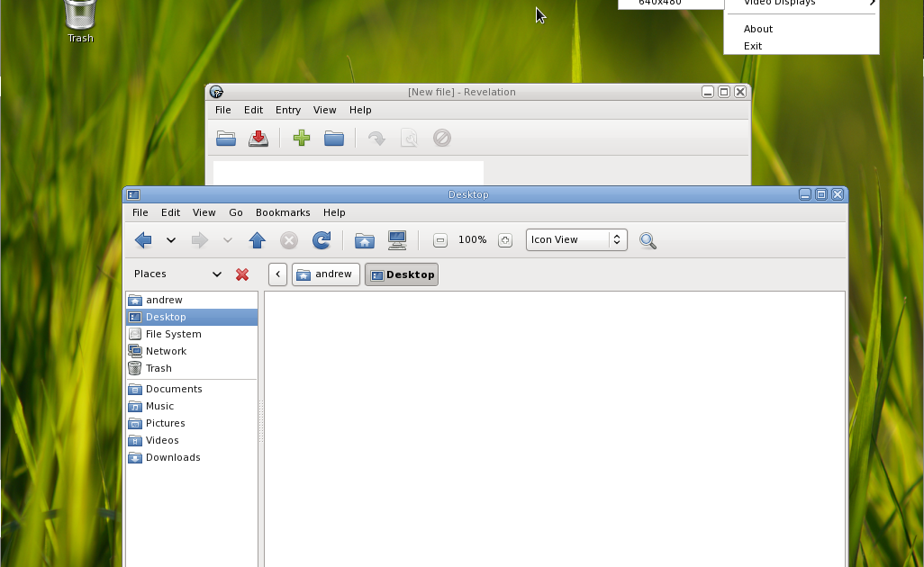Image resolution: width=924 pixels, height=567 pixels.
Task: Click the Computer icon in file manager toolbar
Action: coord(397,240)
